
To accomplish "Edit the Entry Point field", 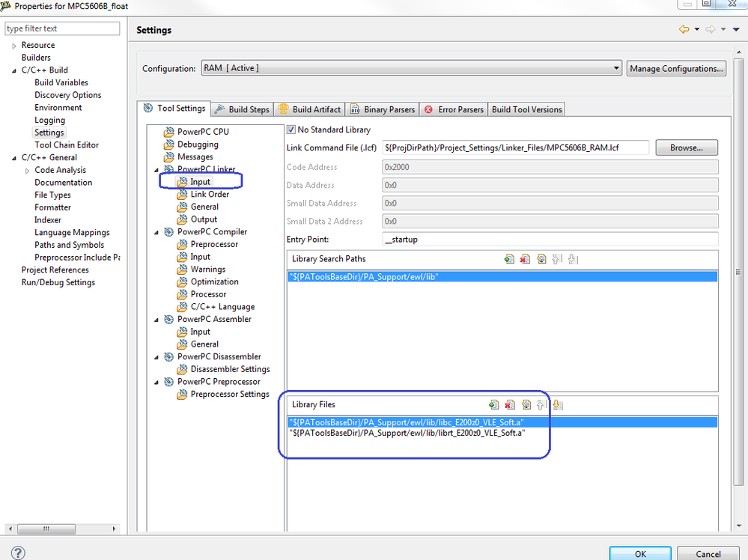I will click(550, 240).
